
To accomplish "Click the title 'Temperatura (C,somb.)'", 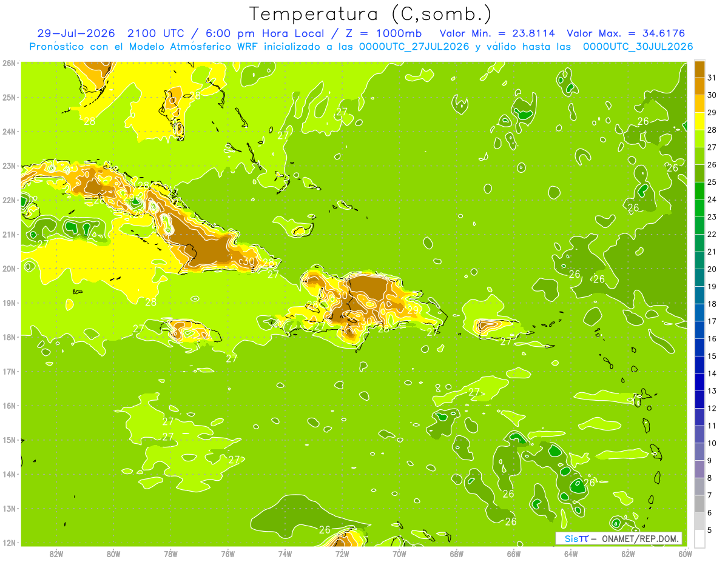I will [371, 14].
